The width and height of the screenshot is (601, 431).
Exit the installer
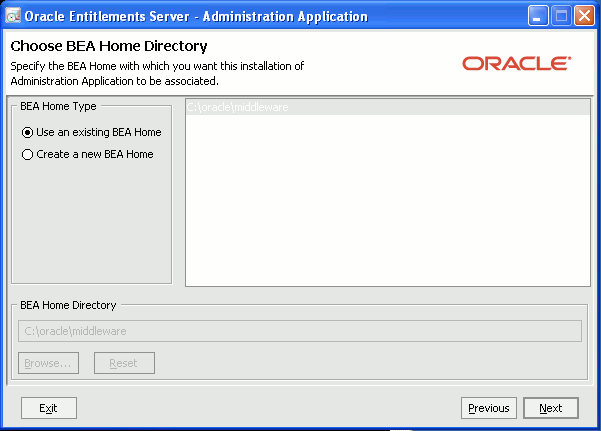49,408
